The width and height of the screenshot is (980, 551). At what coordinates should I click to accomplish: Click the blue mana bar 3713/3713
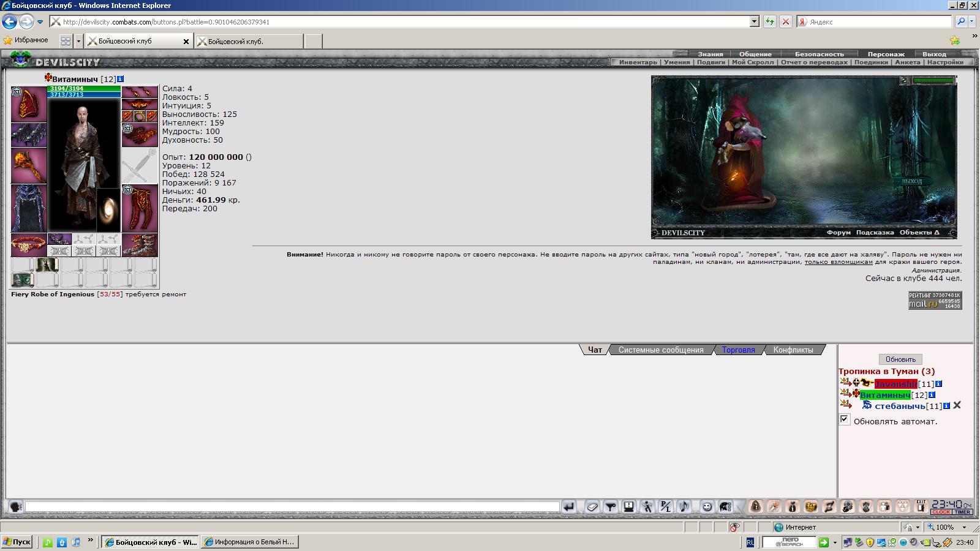[84, 95]
